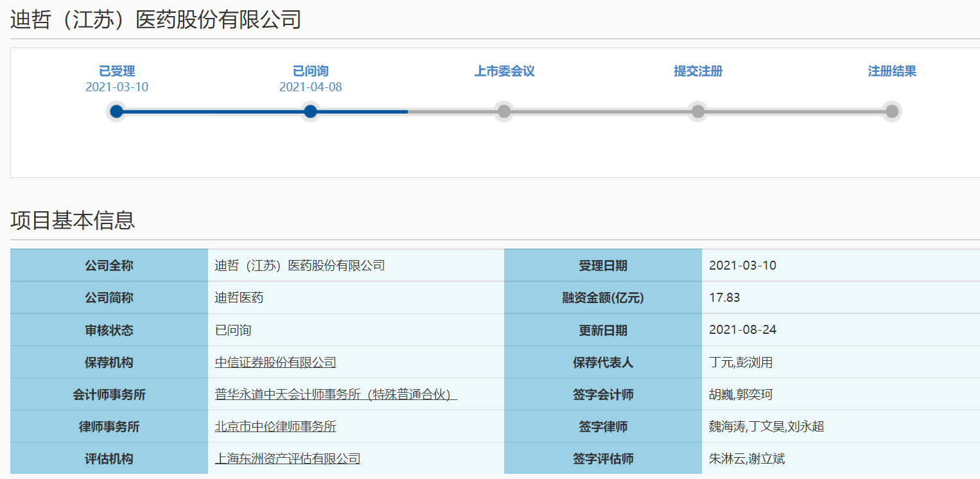
Task: Open the 北京市中伦律师事务所 link
Action: pyautogui.click(x=276, y=426)
